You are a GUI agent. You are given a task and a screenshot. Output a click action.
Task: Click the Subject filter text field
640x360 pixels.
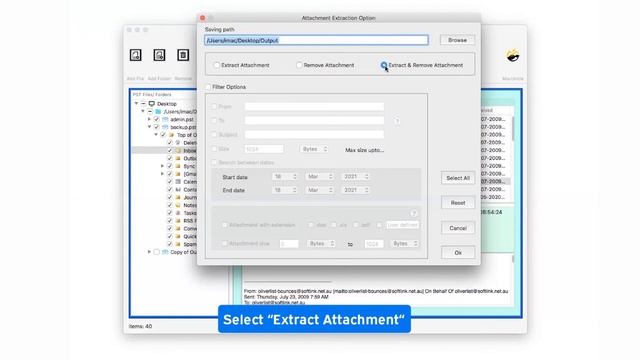[314, 135]
